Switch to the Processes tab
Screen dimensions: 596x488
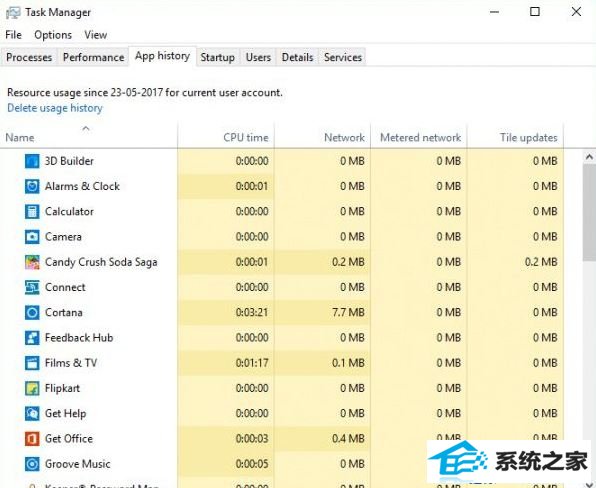click(29, 57)
